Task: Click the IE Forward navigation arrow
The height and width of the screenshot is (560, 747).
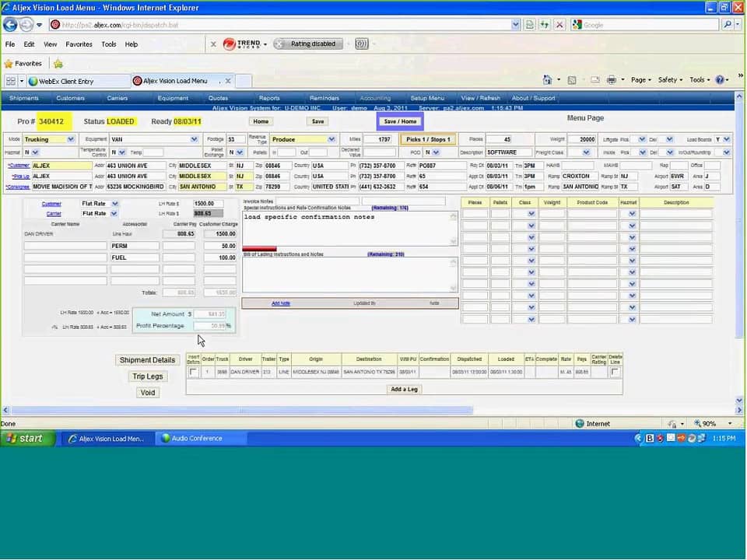Action: coord(26,24)
